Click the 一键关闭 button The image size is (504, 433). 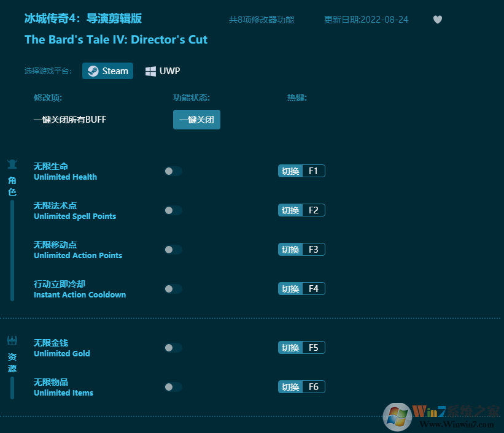click(196, 120)
